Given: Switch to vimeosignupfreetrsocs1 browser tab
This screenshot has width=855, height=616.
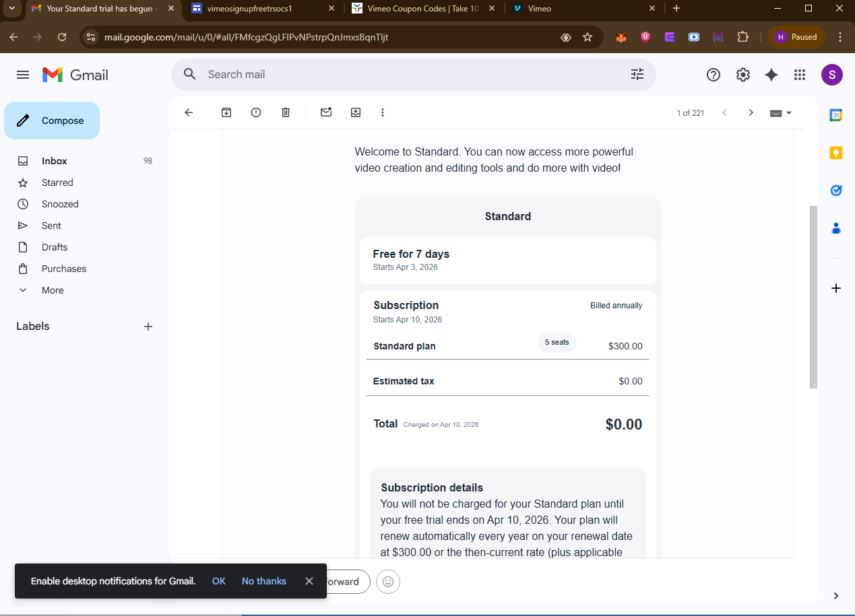Looking at the screenshot, I should point(263,9).
